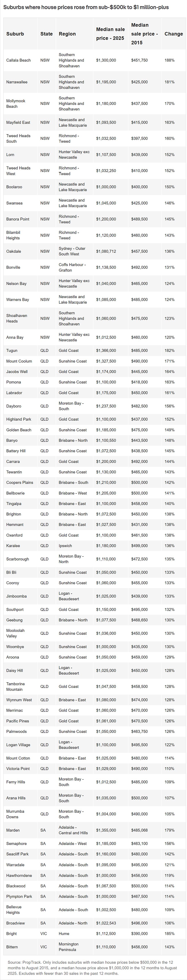This screenshot has height=980, width=187.
Task: Click the 182% change value for Tugun
Action: (x=170, y=350)
